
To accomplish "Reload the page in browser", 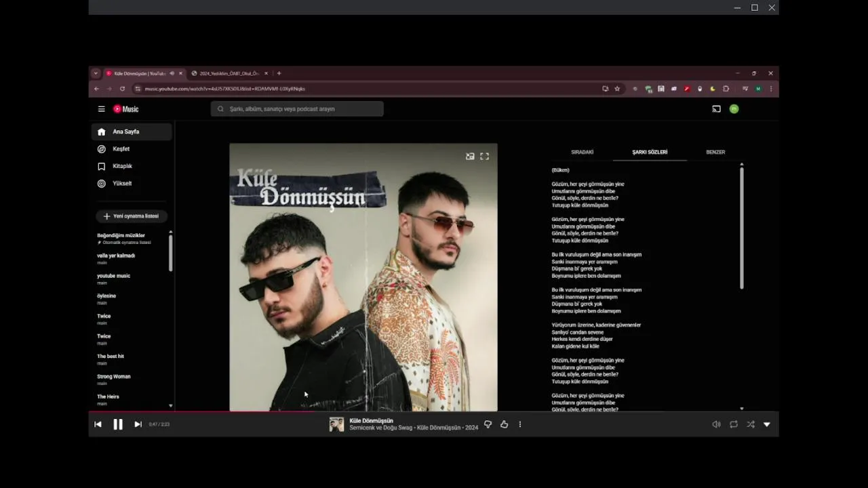I will pos(122,89).
